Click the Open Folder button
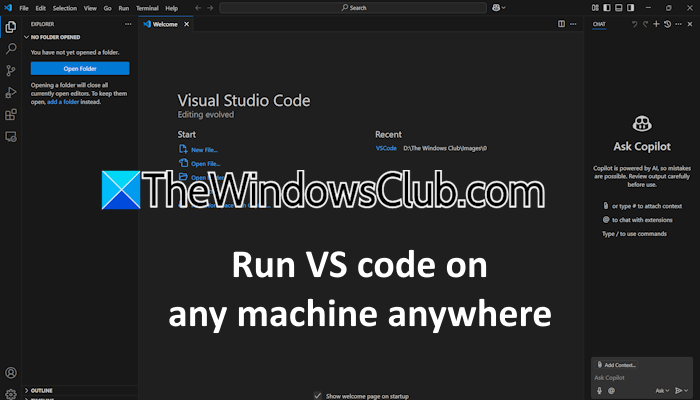700x400 pixels. point(80,68)
